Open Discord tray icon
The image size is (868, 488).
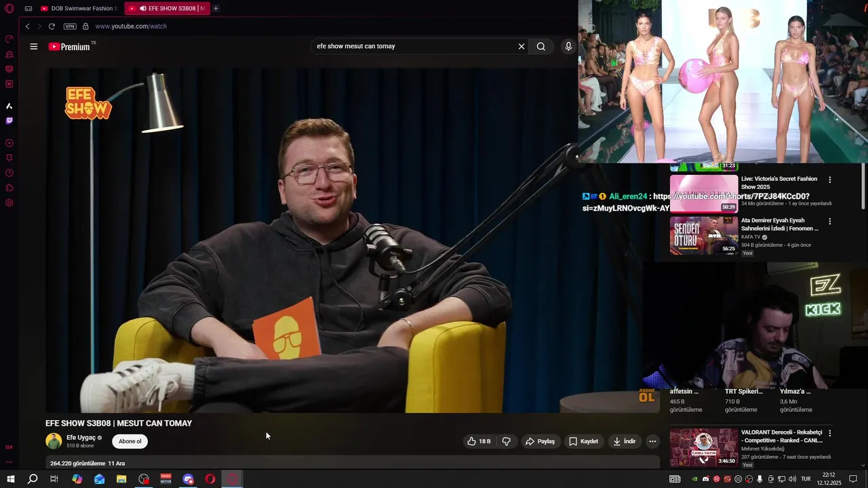[706, 479]
